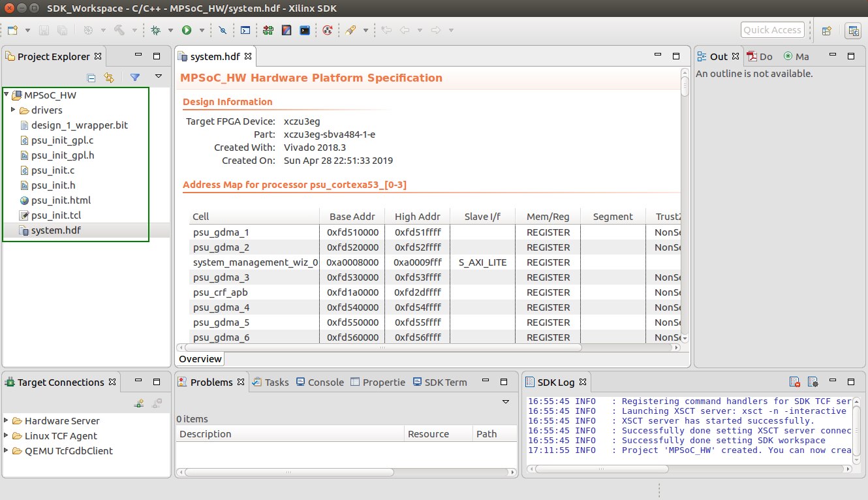Click Collapse All icon in Project Explorer
Image resolution: width=868 pixels, height=500 pixels.
tap(91, 78)
